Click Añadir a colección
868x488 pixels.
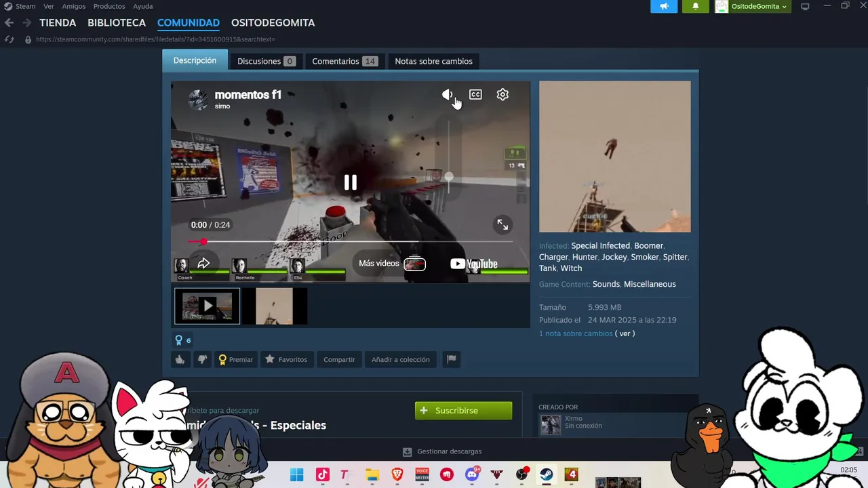click(401, 359)
